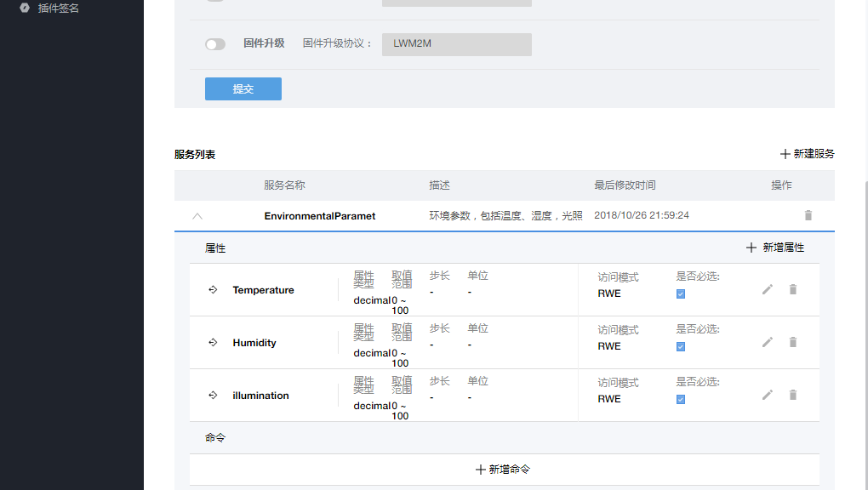This screenshot has height=490, width=868.
Task: Click the 属性 section label
Action: click(215, 248)
